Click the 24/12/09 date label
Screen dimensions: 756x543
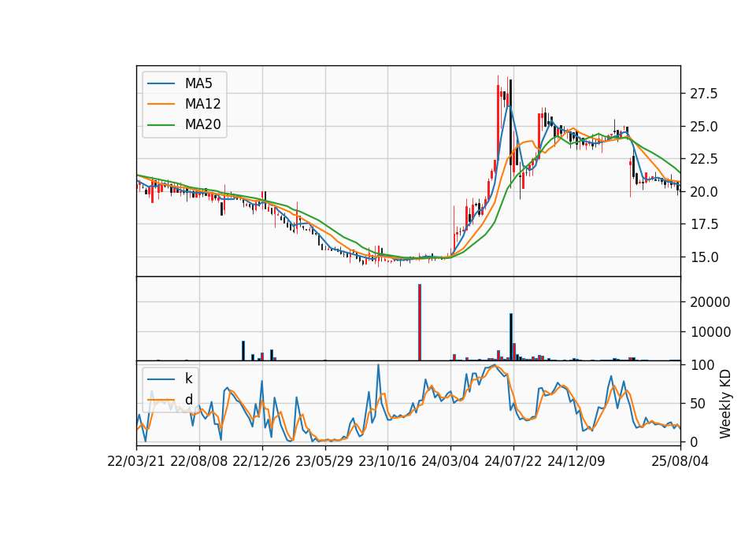click(x=576, y=461)
